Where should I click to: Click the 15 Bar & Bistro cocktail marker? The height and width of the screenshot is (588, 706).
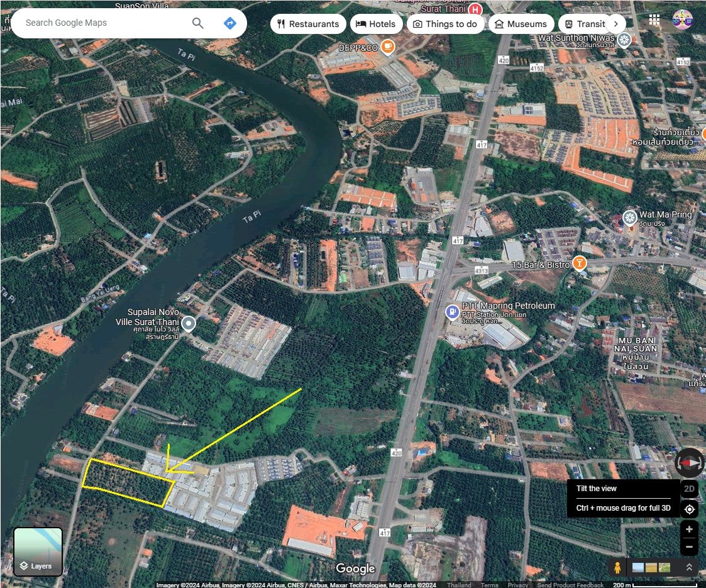pyautogui.click(x=580, y=263)
